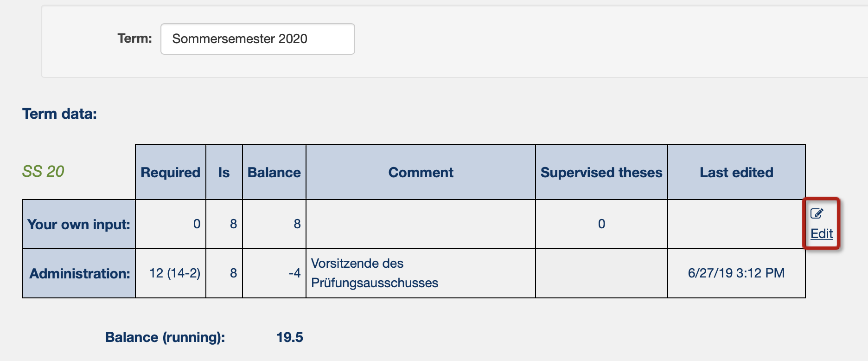Screen dimensions: 868x361
Task: Click the pencil edit icon
Action: point(817,213)
